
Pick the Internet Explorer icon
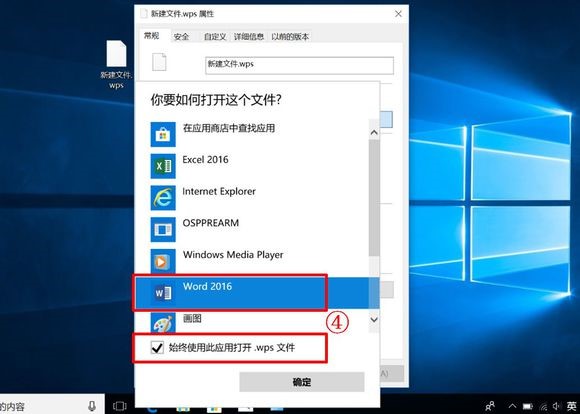(x=163, y=198)
